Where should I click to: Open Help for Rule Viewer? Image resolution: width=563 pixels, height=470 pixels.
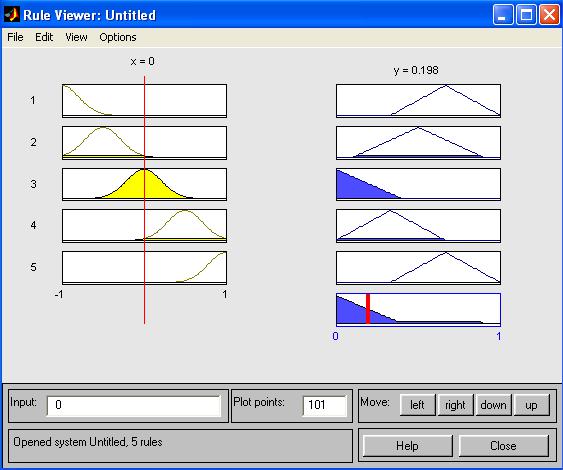pyautogui.click(x=407, y=446)
